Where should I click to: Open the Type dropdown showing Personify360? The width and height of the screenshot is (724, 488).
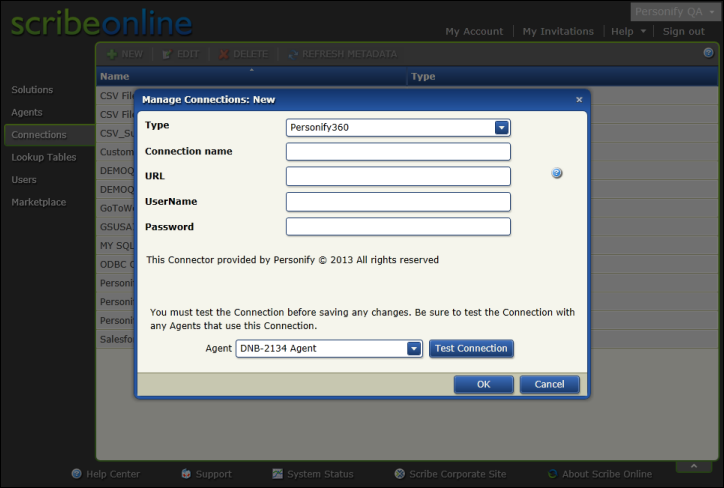pyautogui.click(x=501, y=127)
